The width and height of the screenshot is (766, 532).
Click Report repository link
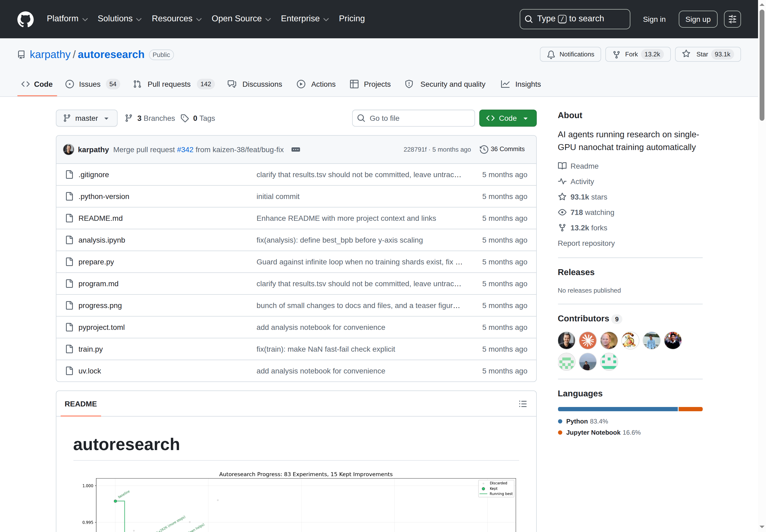pyautogui.click(x=586, y=243)
